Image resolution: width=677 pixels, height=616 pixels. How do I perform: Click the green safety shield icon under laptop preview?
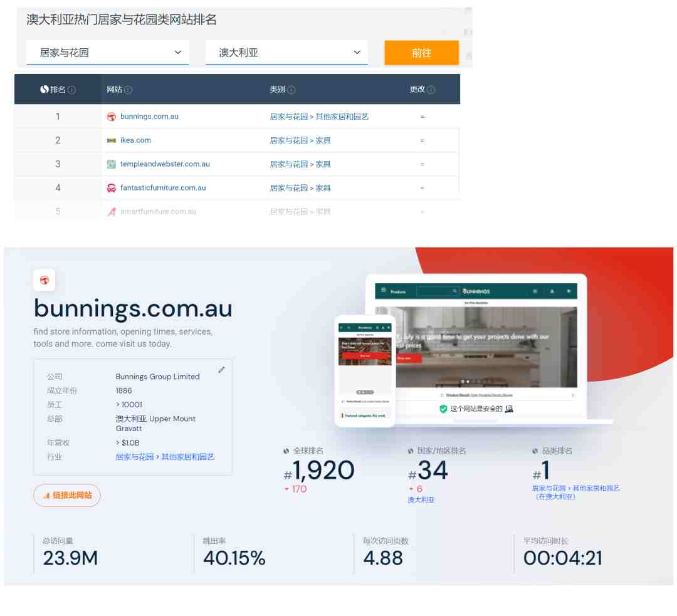pos(443,409)
